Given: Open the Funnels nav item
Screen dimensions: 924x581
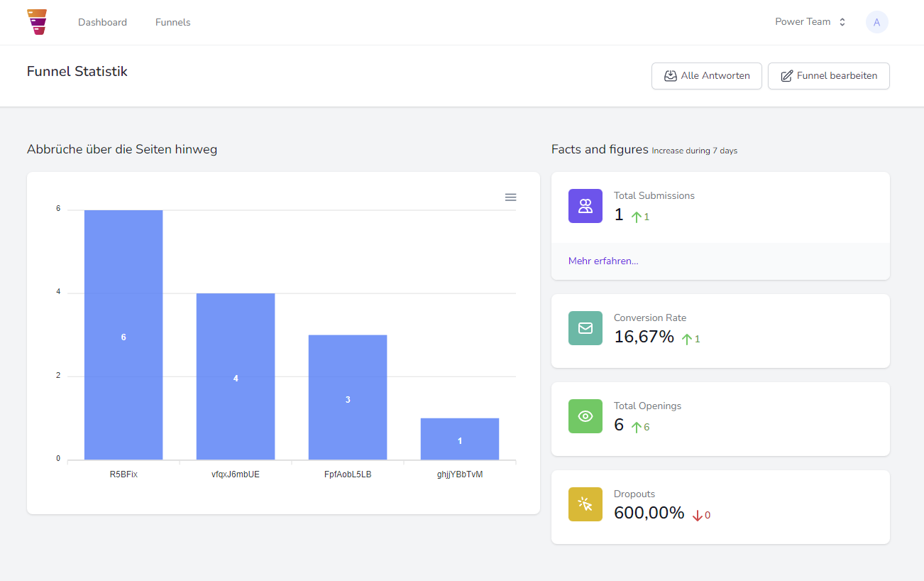Looking at the screenshot, I should point(173,22).
